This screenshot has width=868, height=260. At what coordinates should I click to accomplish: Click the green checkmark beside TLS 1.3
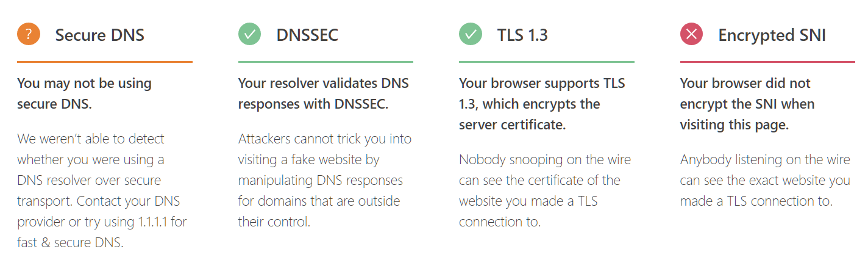pos(471,34)
